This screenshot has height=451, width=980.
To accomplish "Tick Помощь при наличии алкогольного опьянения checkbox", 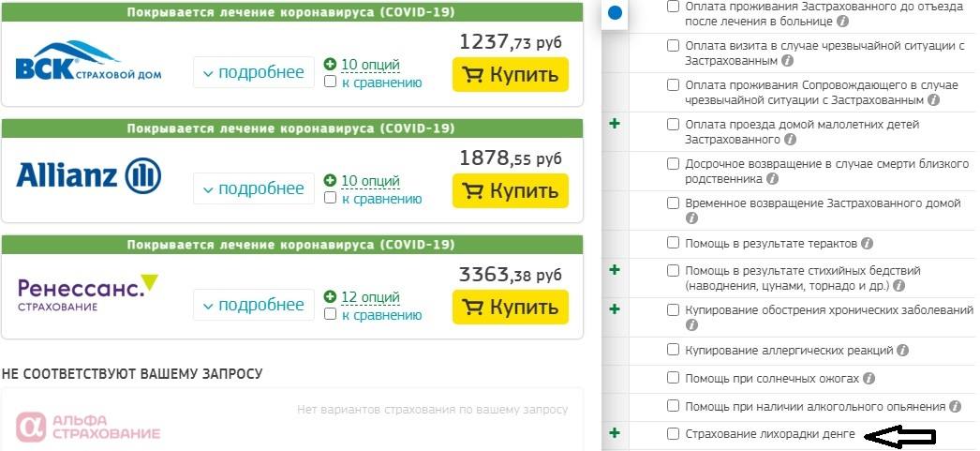I will coord(673,406).
